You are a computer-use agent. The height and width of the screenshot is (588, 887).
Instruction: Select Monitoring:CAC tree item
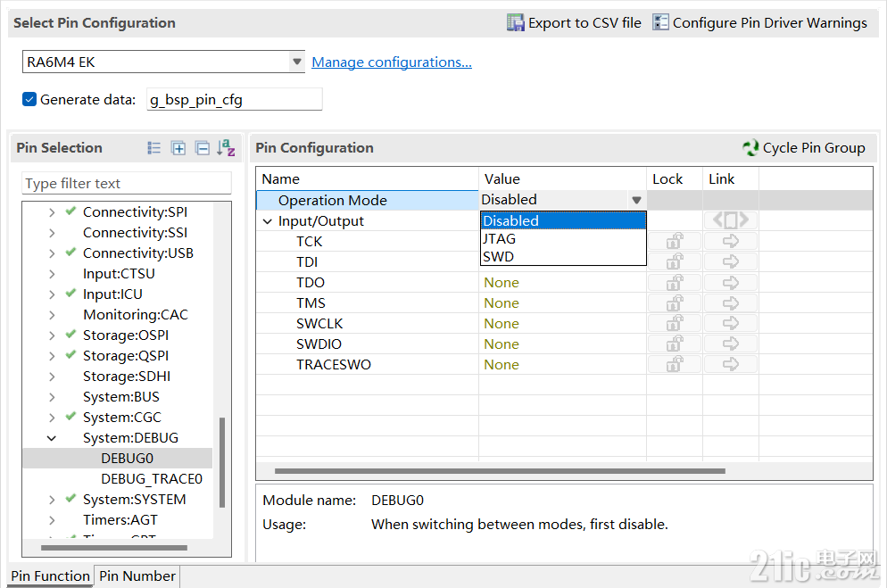[136, 315]
